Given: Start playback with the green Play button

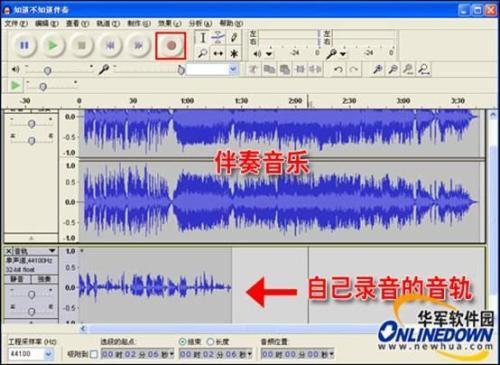Looking at the screenshot, I should [52, 45].
